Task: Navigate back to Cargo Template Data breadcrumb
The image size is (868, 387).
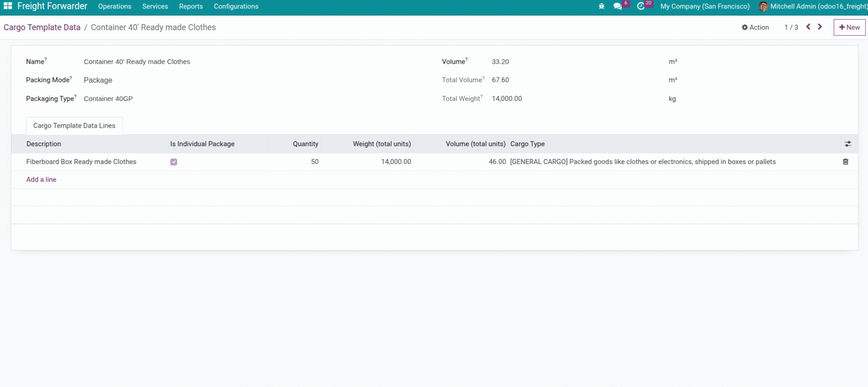Action: pyautogui.click(x=42, y=27)
